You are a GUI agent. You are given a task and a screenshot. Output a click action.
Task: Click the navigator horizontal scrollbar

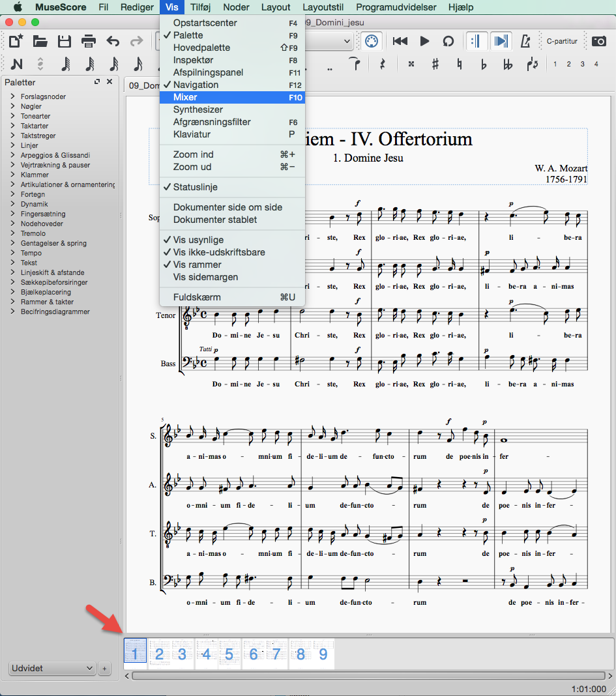click(x=369, y=676)
